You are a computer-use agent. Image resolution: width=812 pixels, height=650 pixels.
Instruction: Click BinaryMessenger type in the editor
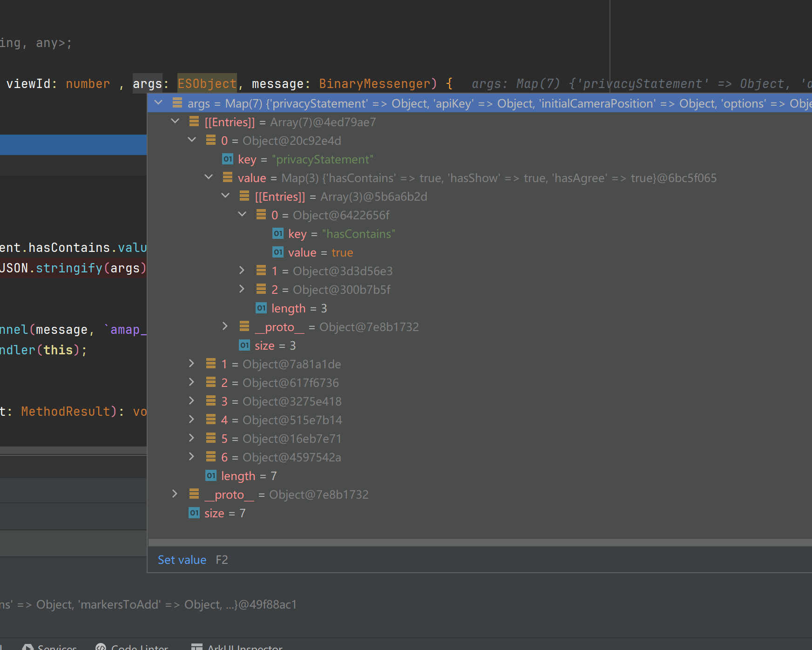coord(374,84)
